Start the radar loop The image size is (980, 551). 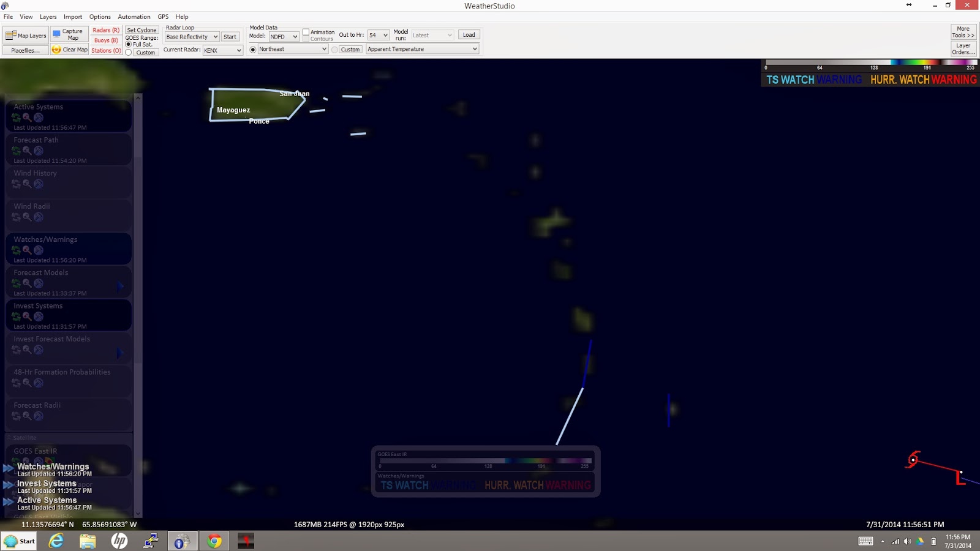coord(230,37)
